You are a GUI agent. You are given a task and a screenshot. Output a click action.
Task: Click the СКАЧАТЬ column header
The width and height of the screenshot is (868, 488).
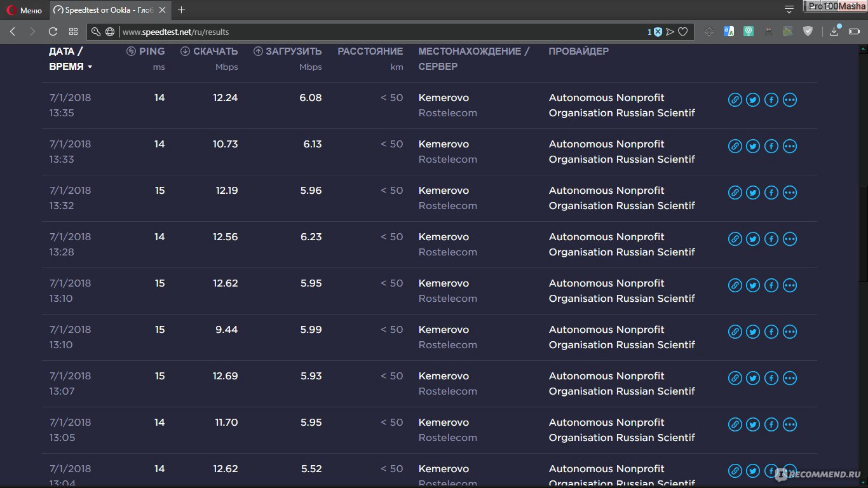click(x=209, y=51)
